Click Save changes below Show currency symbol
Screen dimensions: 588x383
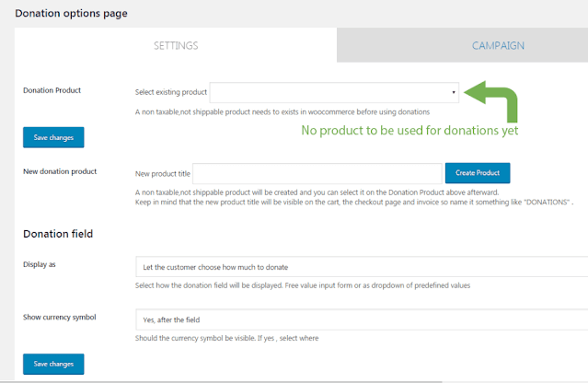click(53, 364)
